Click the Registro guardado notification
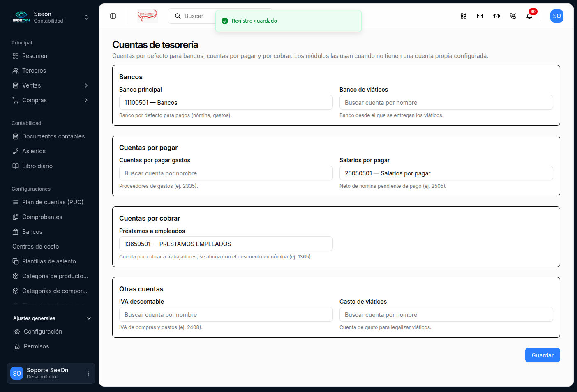This screenshot has width=577, height=392. coord(288,21)
